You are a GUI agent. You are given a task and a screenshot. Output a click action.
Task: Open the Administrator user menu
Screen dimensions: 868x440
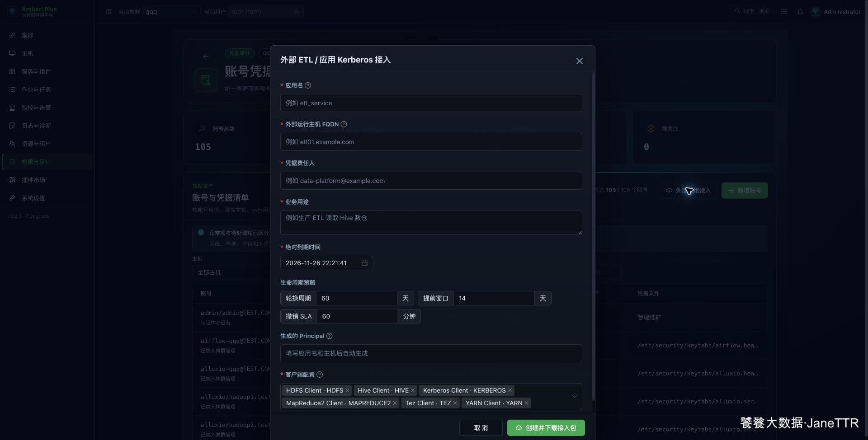835,12
